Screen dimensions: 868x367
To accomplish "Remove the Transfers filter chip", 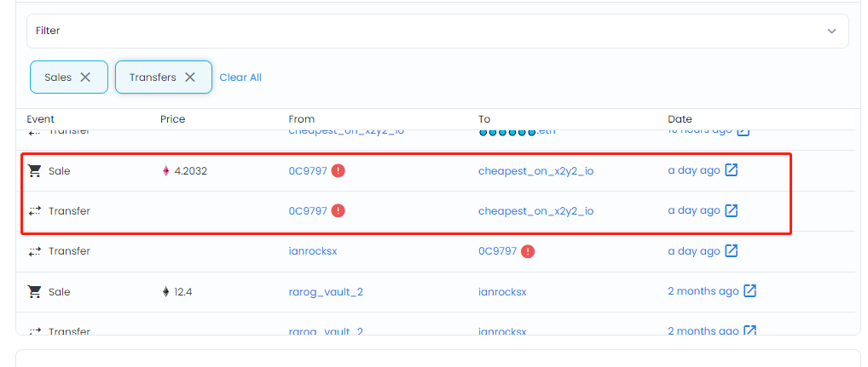I will tap(190, 77).
